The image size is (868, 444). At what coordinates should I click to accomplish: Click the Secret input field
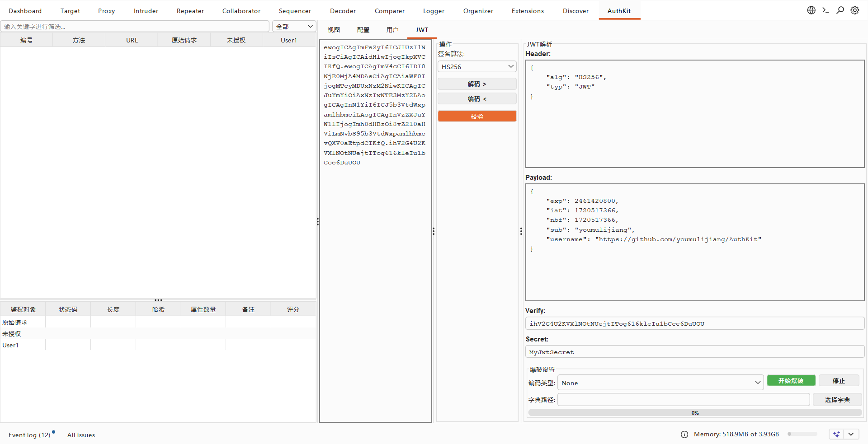(x=695, y=352)
